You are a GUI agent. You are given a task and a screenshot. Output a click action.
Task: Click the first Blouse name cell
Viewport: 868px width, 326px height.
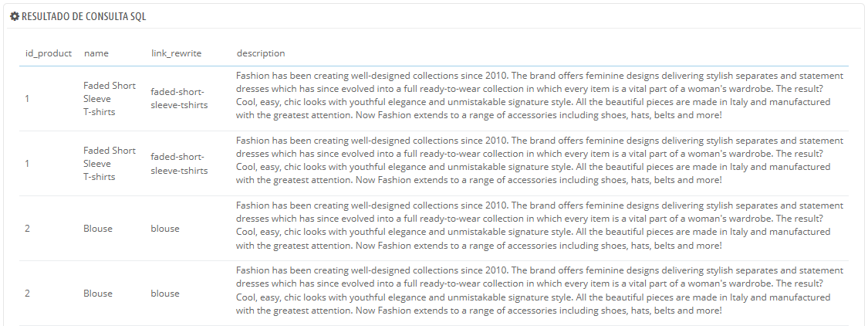point(98,229)
